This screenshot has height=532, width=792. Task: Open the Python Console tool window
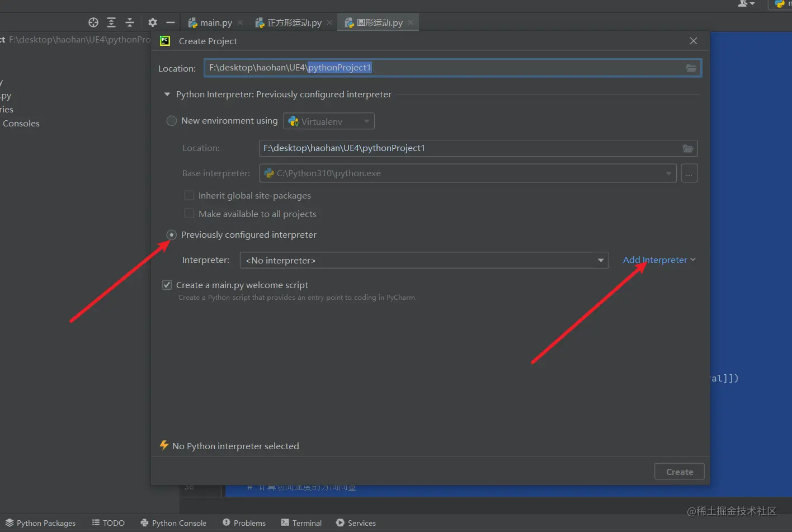click(x=173, y=523)
